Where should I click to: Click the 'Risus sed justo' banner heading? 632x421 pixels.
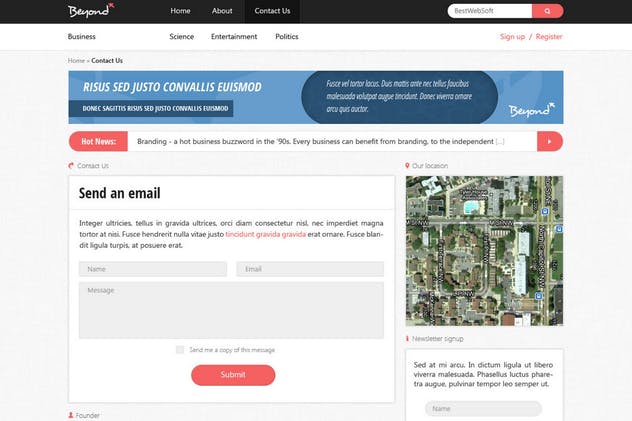point(172,87)
